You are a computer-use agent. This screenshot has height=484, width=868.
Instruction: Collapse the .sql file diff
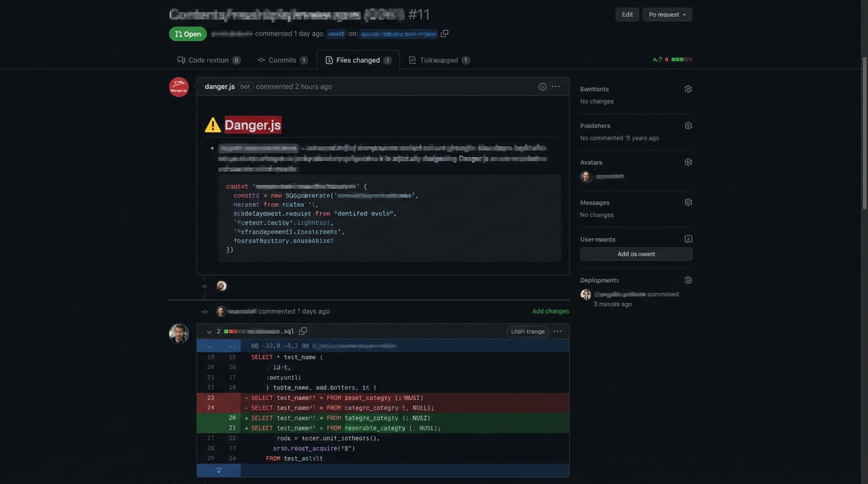pos(209,331)
